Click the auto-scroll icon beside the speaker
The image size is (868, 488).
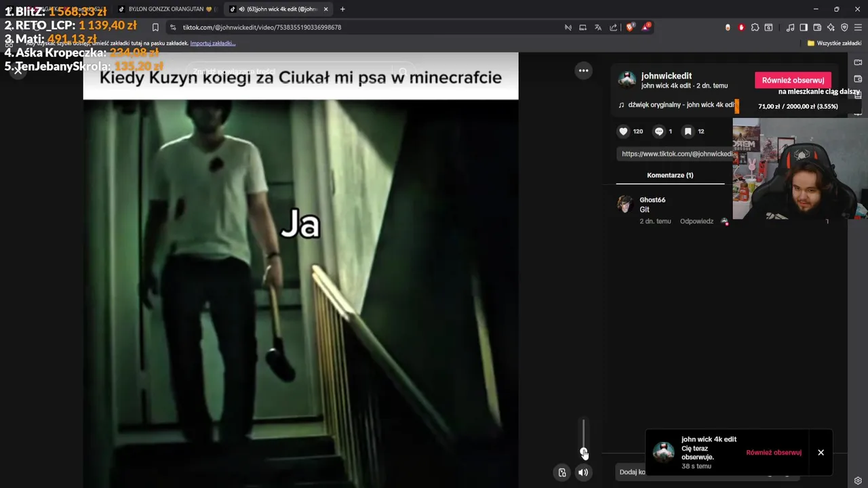562,472
